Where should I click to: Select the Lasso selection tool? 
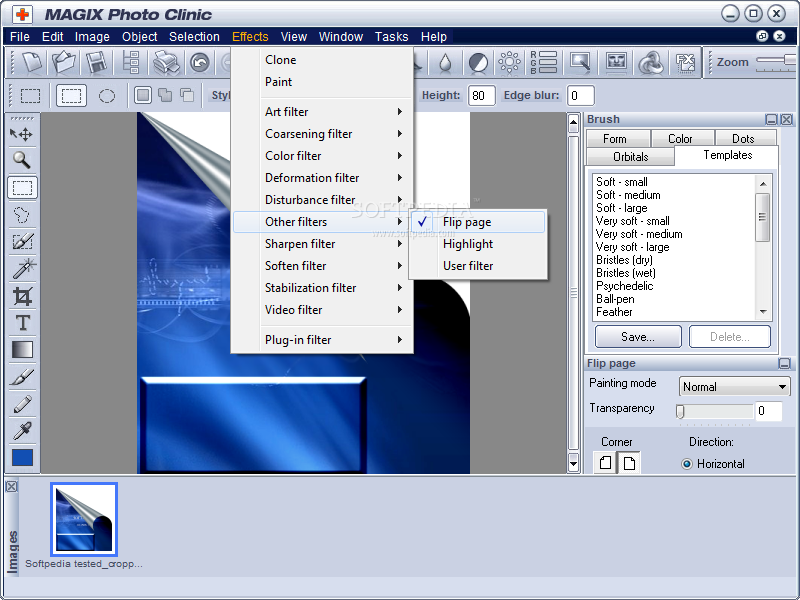coord(21,215)
